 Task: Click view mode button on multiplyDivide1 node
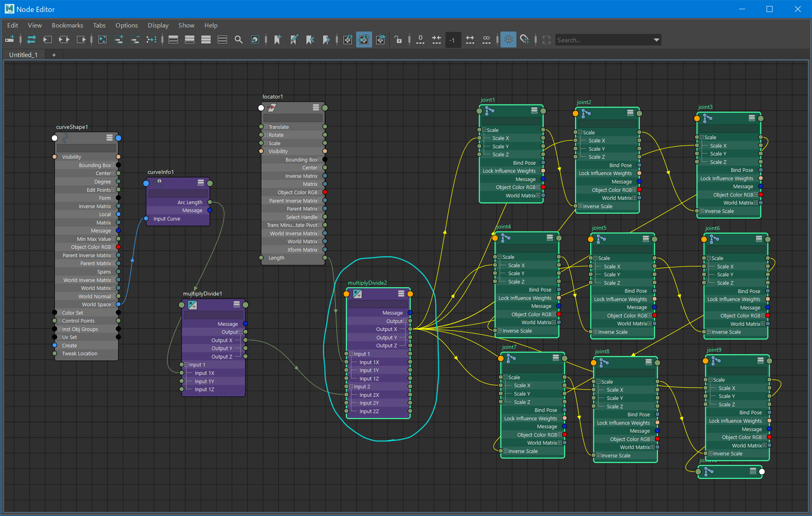(237, 304)
